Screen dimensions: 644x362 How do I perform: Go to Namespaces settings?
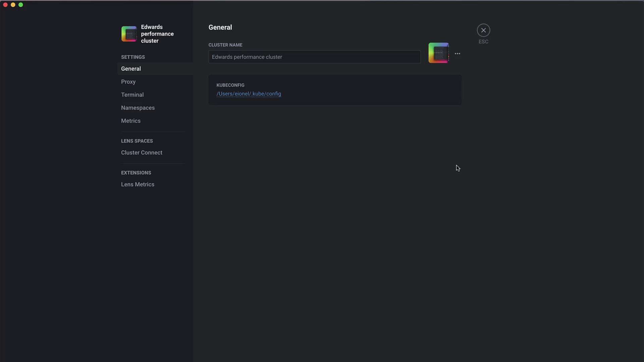(x=138, y=108)
